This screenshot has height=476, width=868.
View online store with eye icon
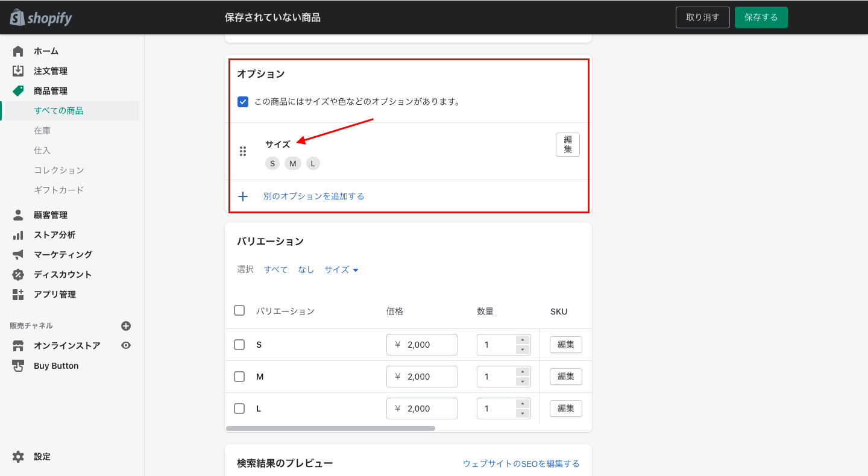click(x=126, y=346)
